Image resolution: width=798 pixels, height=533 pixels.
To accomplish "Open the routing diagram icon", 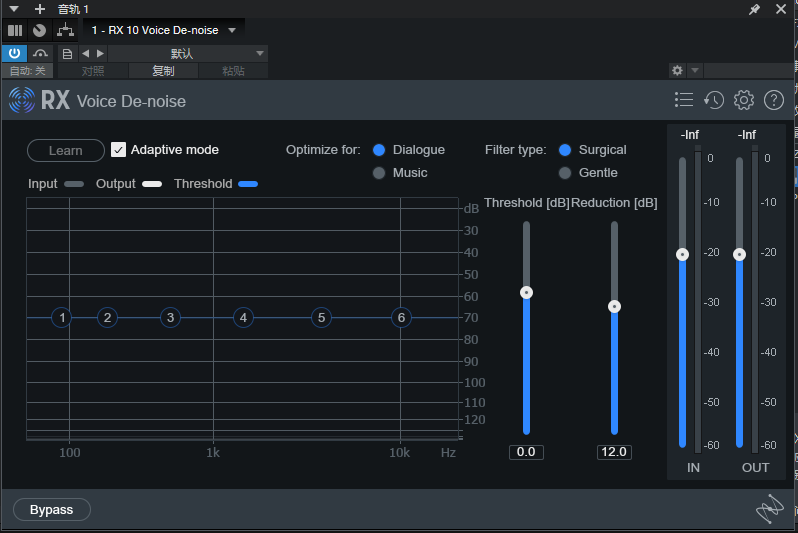I will (64, 30).
